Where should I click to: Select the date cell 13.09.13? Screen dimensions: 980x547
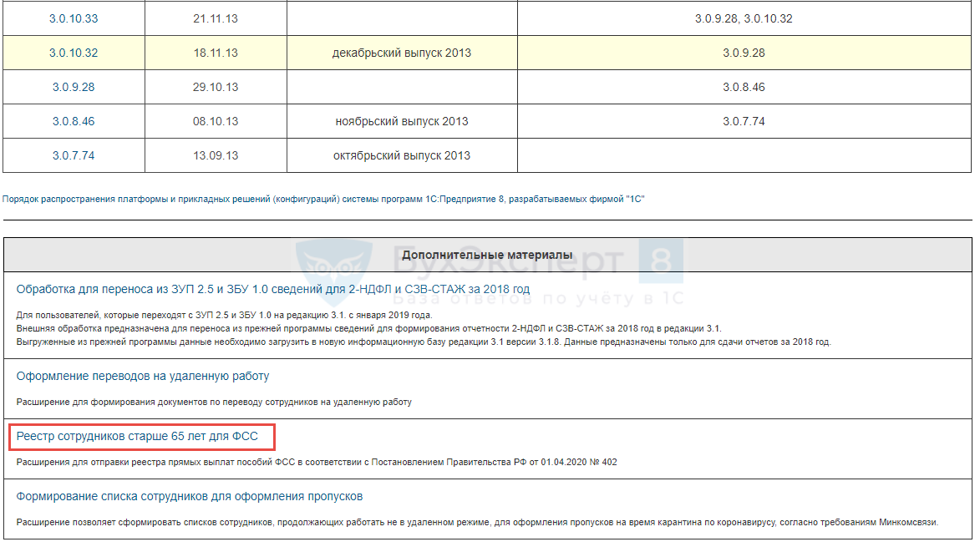(x=215, y=155)
